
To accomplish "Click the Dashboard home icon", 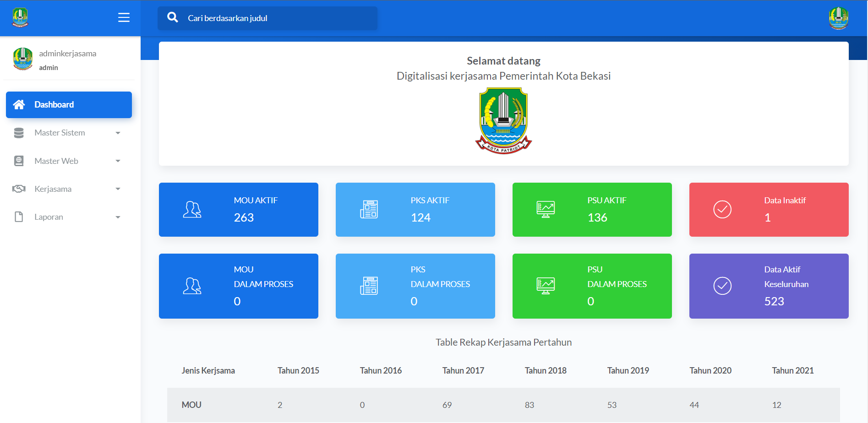I will (x=19, y=105).
